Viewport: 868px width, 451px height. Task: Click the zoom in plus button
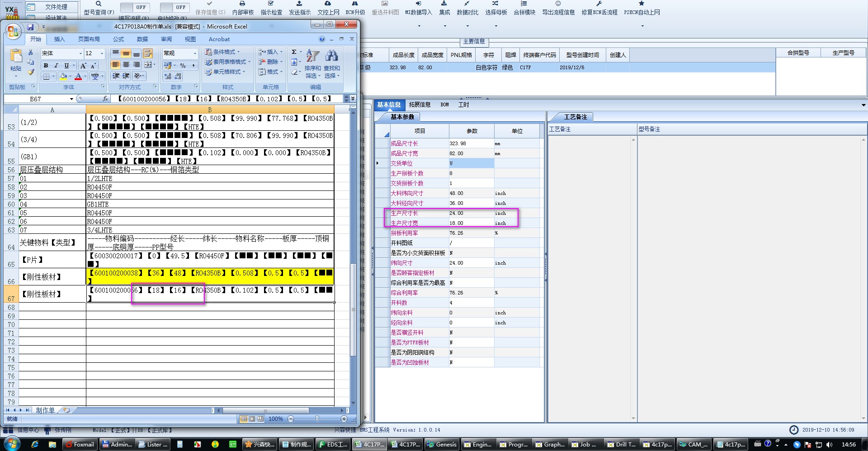click(x=344, y=419)
